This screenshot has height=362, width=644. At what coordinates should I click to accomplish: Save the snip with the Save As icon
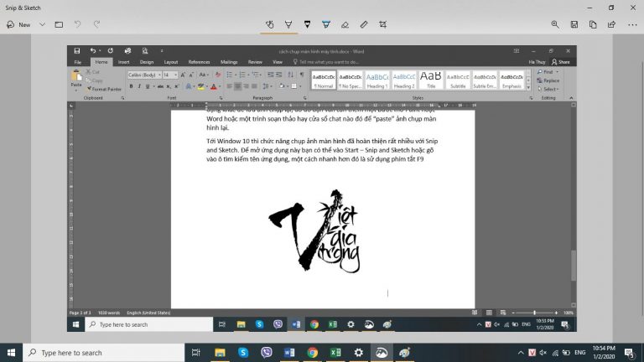point(574,25)
